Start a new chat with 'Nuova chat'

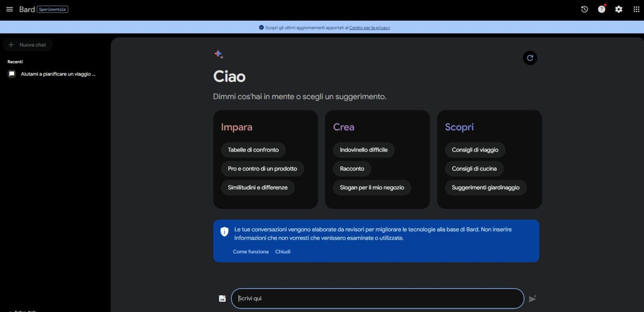pyautogui.click(x=28, y=45)
